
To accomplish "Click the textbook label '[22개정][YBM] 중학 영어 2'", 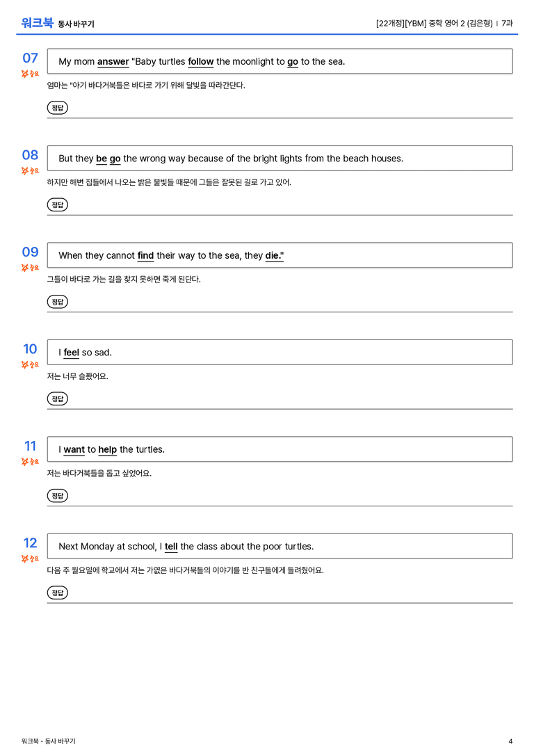I will 420,23.
